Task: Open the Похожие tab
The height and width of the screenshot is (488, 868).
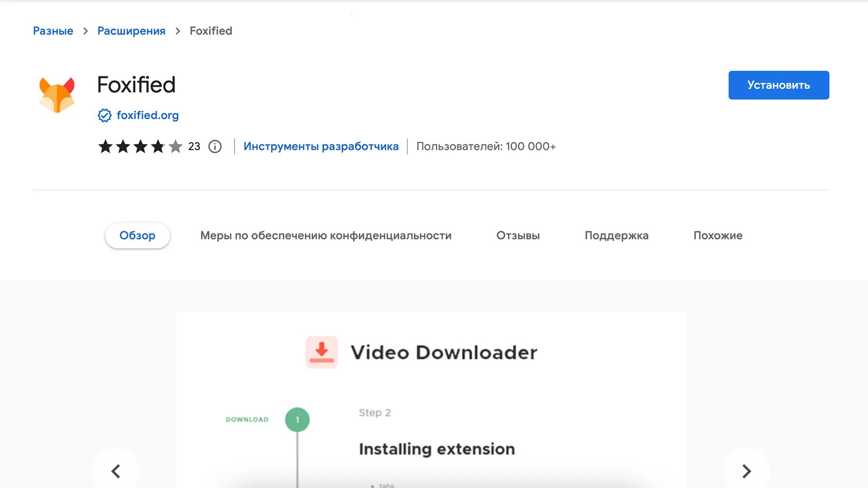Action: click(718, 235)
